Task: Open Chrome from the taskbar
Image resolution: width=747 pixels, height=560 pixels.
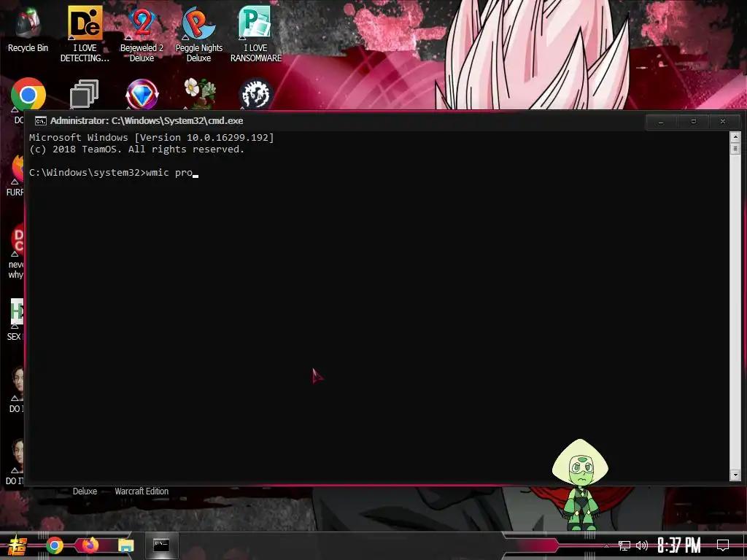Action: [54, 545]
